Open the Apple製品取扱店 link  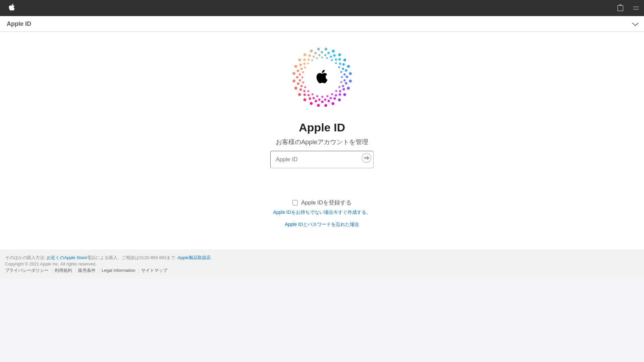194,258
